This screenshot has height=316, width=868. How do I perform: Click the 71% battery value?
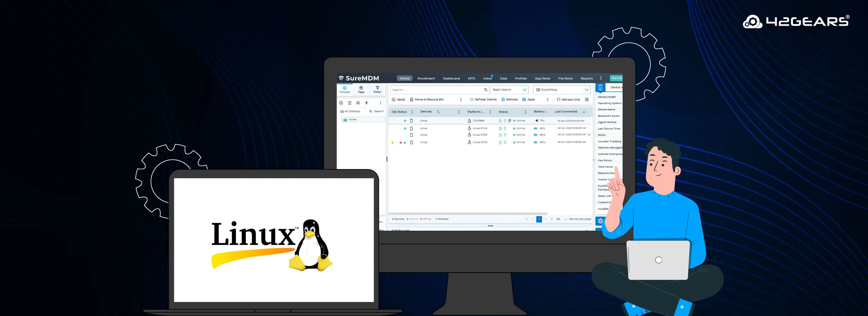pos(542,121)
